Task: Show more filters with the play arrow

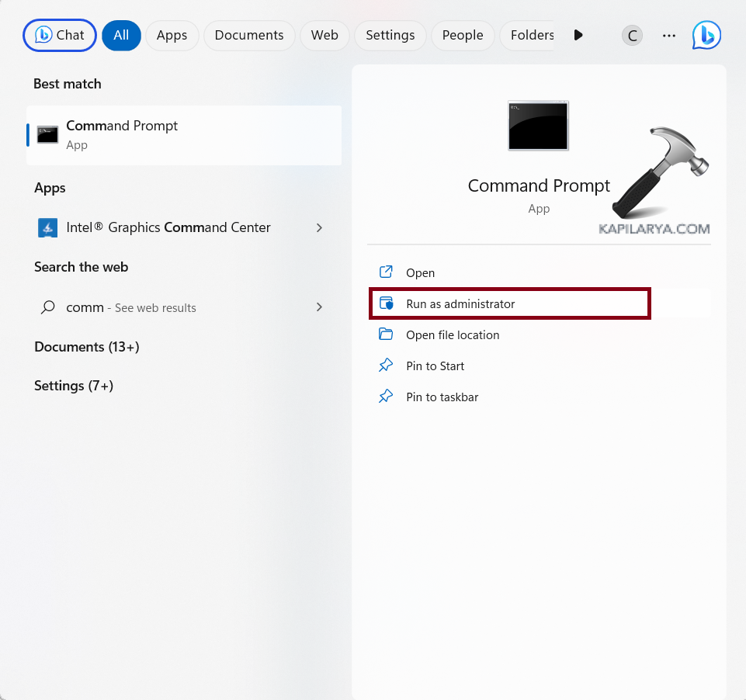Action: click(578, 35)
